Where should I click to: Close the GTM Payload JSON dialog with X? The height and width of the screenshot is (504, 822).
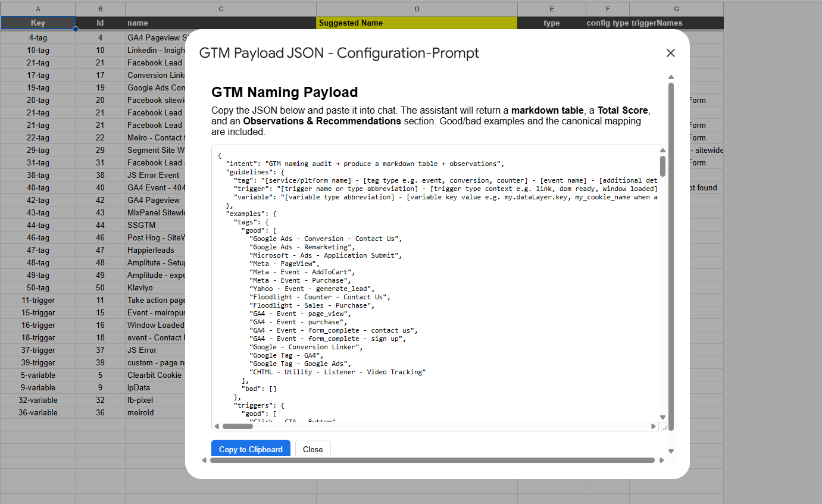[x=671, y=53]
